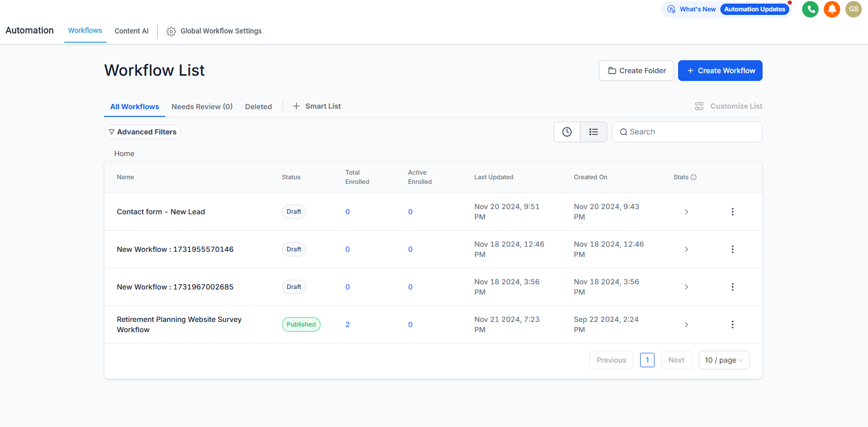Click the Customize List icon
Screen dimensions: 868x427
point(699,106)
